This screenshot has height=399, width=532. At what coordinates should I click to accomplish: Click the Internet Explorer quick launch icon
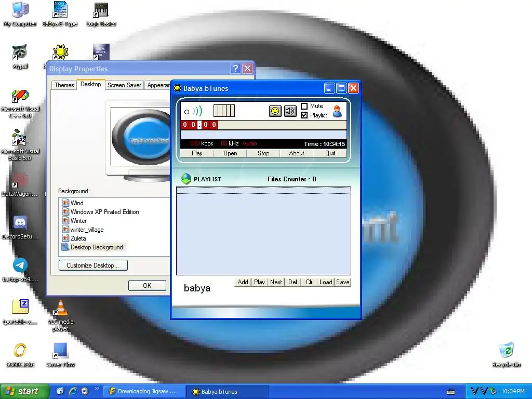[73, 391]
